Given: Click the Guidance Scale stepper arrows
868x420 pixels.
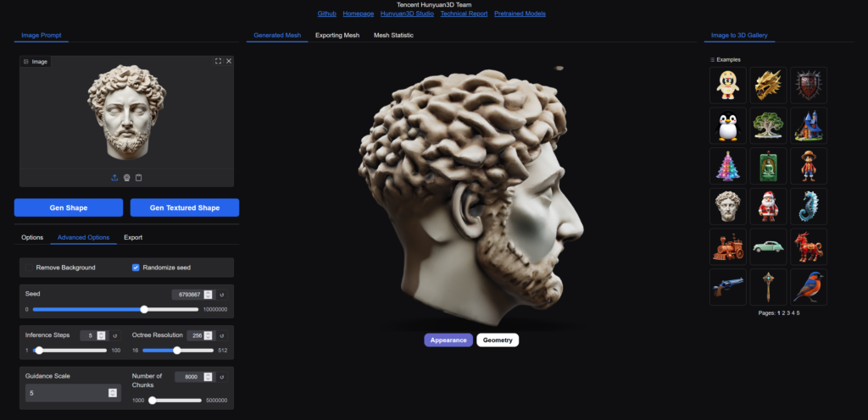Looking at the screenshot, I should (x=112, y=393).
